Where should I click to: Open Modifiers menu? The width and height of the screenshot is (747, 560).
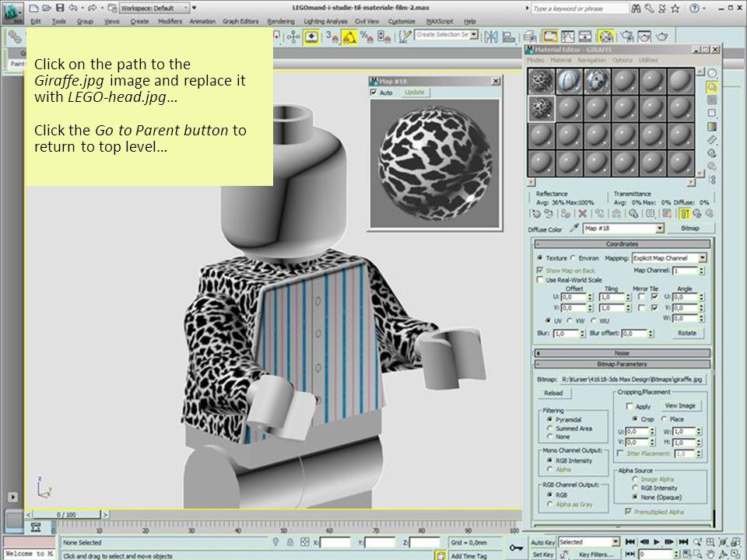click(170, 22)
